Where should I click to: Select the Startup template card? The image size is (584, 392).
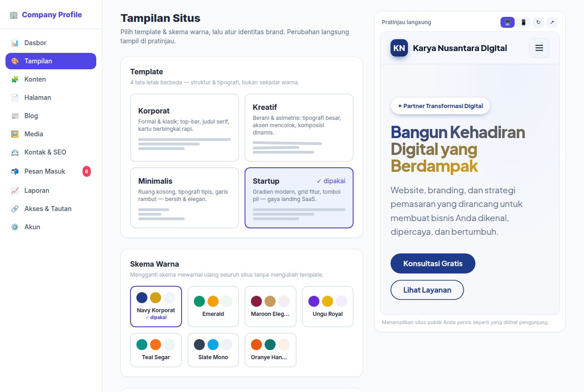[299, 198]
